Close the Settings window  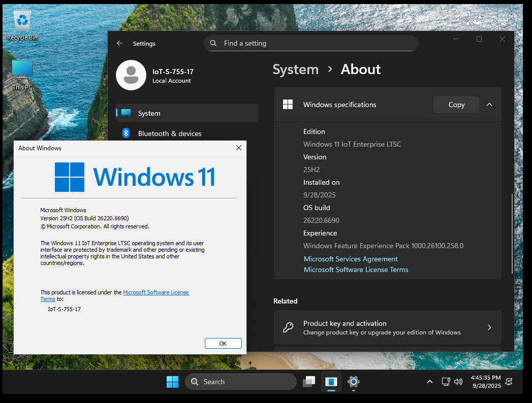click(x=503, y=39)
